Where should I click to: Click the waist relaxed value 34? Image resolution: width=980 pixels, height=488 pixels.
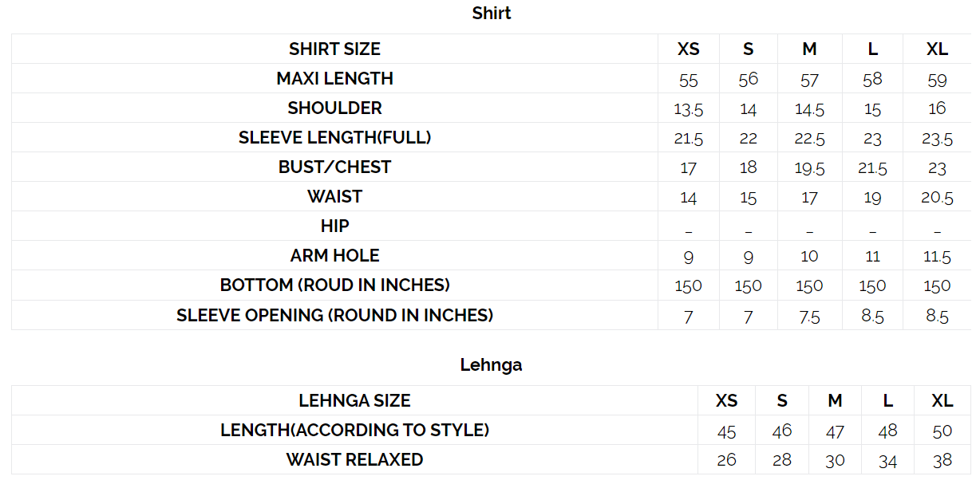887,461
